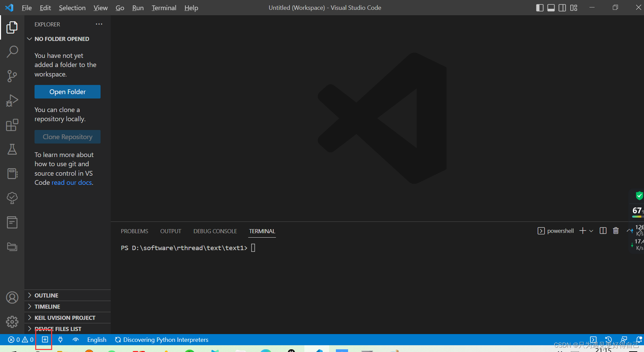Screen dimensions: 644x352
Task: Click the new terminal plus icon
Action: [583, 231]
